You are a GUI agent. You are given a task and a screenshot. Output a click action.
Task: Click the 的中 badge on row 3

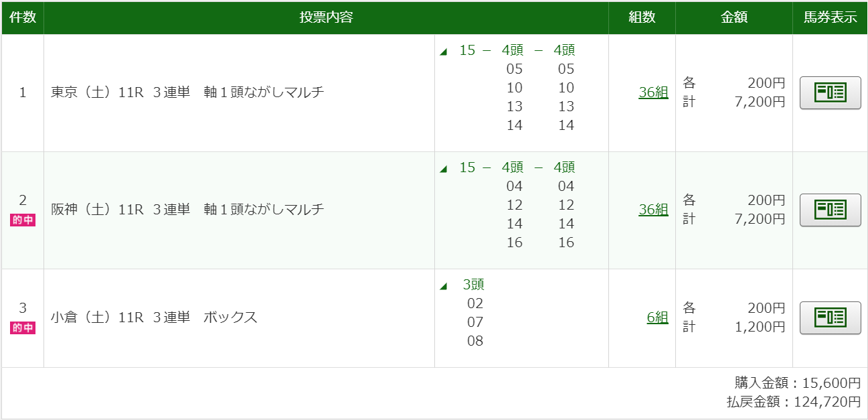point(23,328)
